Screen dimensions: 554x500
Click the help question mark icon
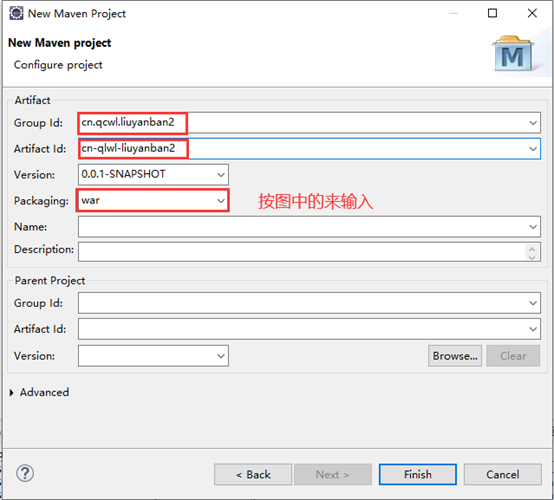point(25,473)
